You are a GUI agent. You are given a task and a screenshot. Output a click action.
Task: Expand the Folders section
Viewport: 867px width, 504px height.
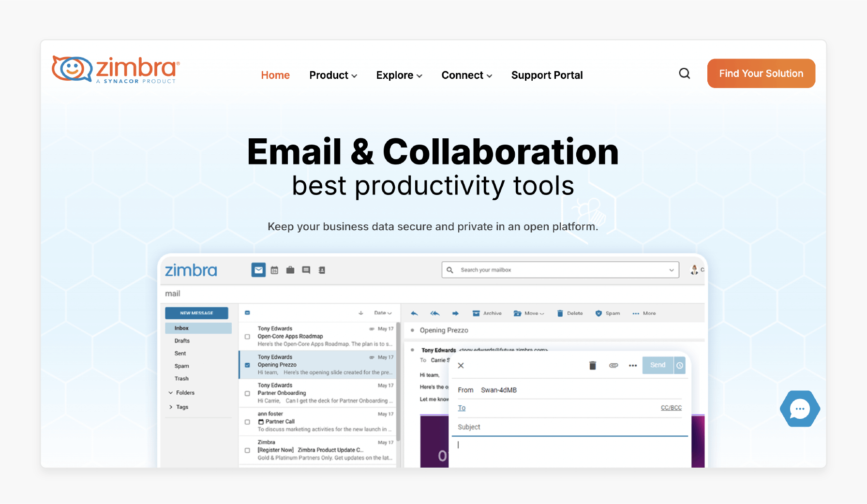[181, 393]
